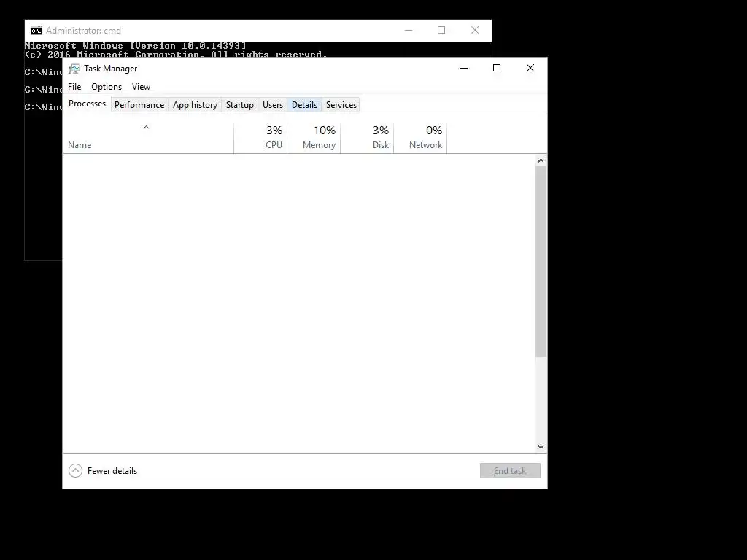The image size is (747, 560).
Task: Click the scrollbar up arrow
Action: pos(541,160)
